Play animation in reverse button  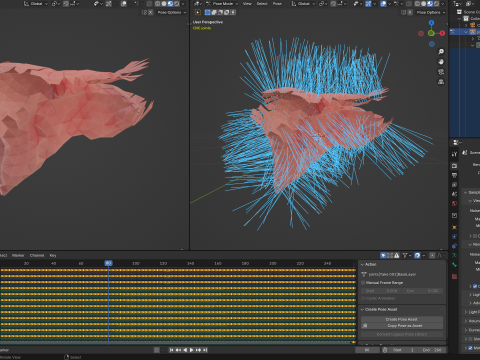[x=185, y=350]
